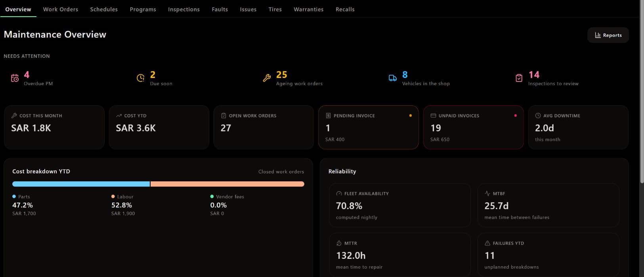Click the SAR 1,900 labour amount
Image resolution: width=644 pixels, height=277 pixels.
pos(123,213)
